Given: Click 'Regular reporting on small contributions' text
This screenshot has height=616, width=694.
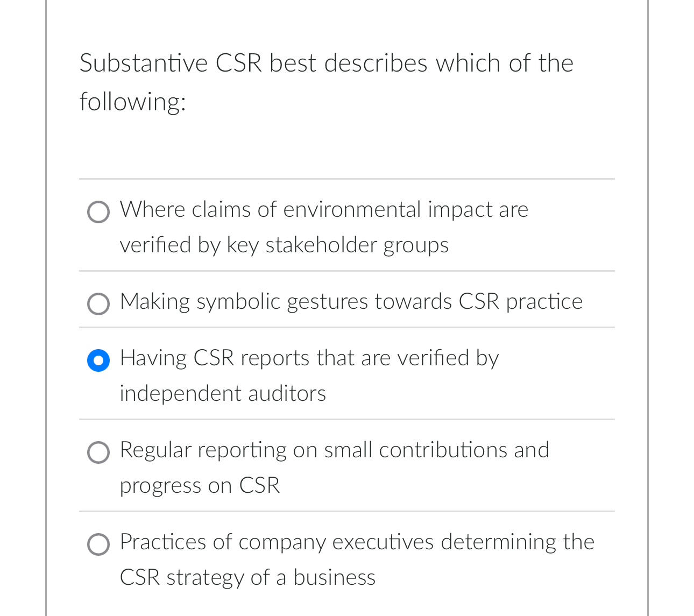Looking at the screenshot, I should [334, 451].
